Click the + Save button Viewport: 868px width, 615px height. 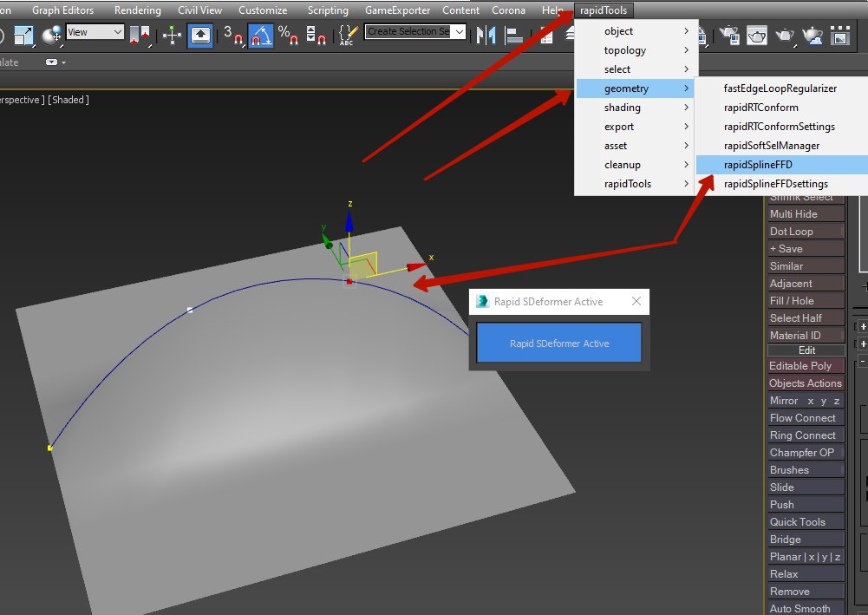tap(806, 249)
